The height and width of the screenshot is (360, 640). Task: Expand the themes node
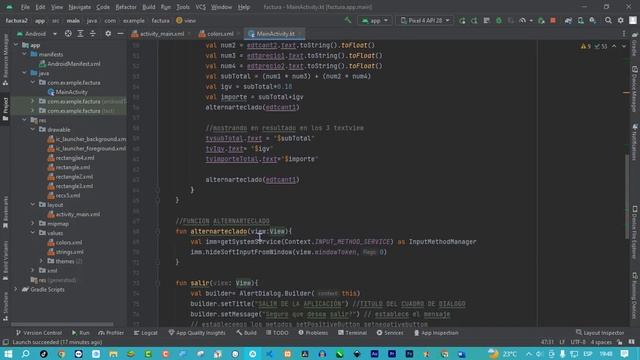pyautogui.click(x=41, y=261)
